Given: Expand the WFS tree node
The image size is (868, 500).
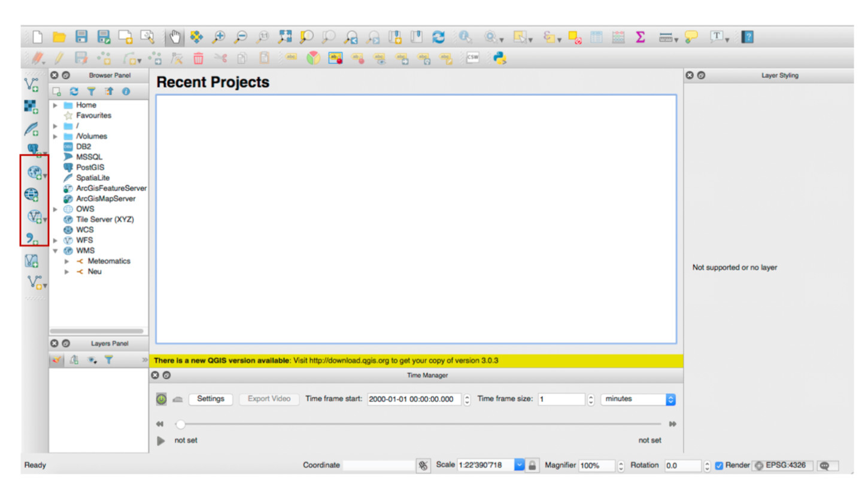Looking at the screenshot, I should coord(55,240).
